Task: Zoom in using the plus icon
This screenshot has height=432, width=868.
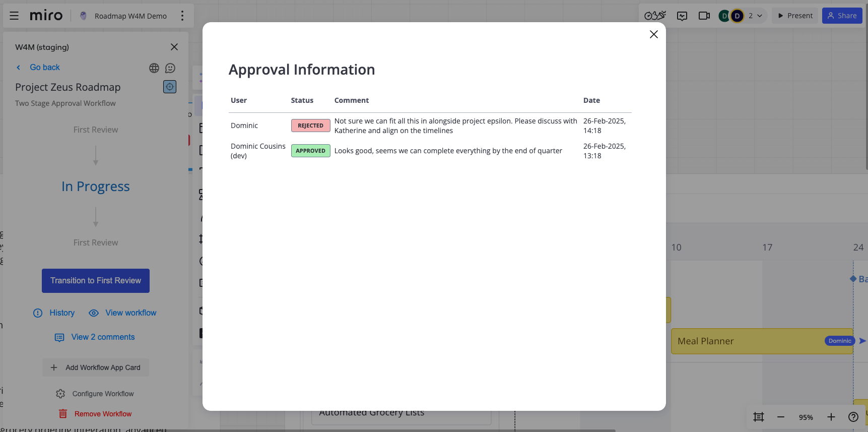Action: tap(831, 417)
